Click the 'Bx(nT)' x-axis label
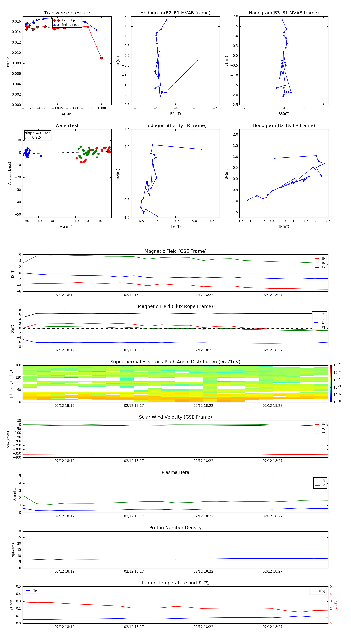This screenshot has width=351, height=644. pyautogui.click(x=284, y=227)
